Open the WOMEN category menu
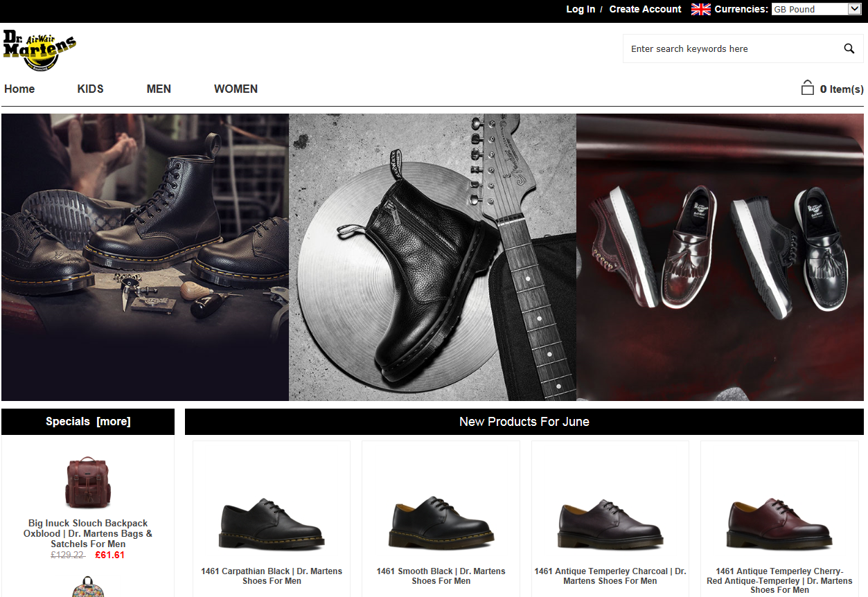The image size is (868, 597). [x=236, y=89]
